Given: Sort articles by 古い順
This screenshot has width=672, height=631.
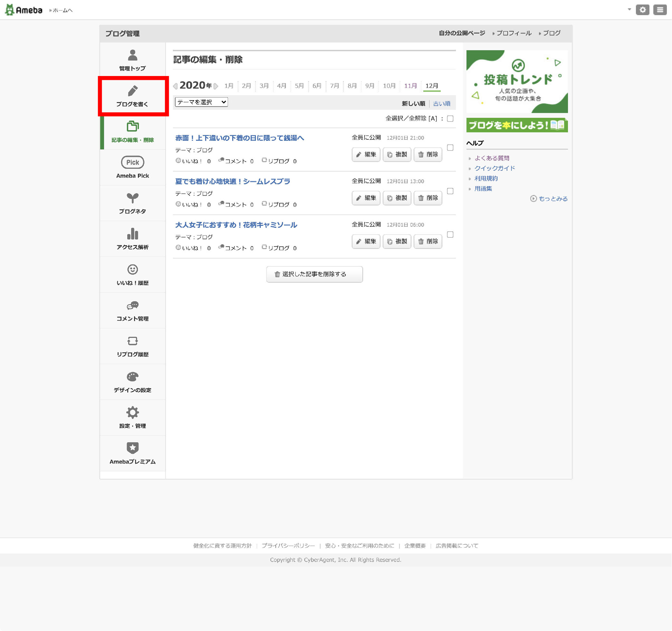Looking at the screenshot, I should pos(442,104).
